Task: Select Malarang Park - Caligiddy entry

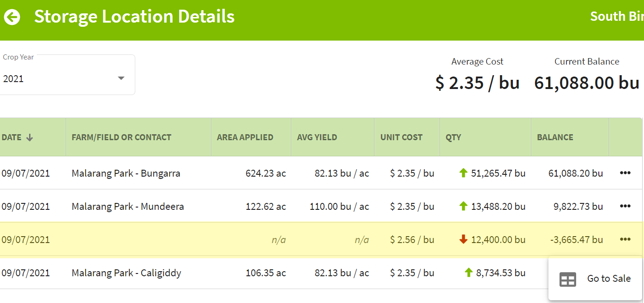Action: pyautogui.click(x=126, y=273)
